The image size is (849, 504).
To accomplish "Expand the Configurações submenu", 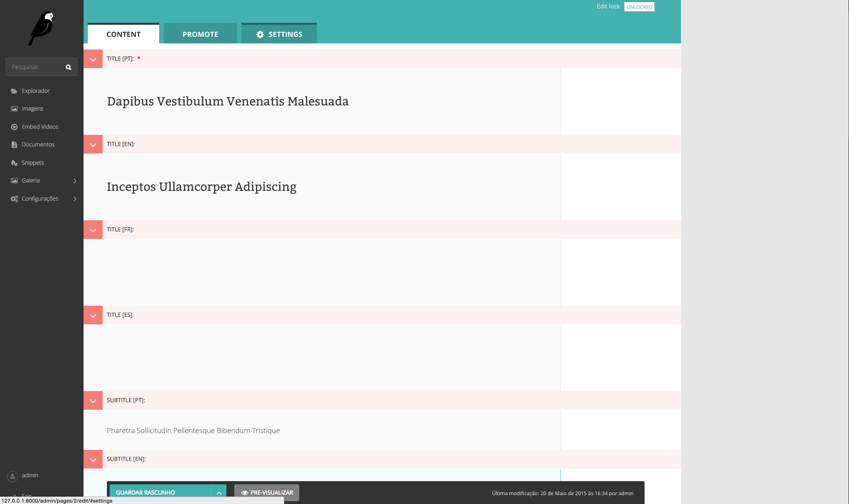I will pos(75,199).
